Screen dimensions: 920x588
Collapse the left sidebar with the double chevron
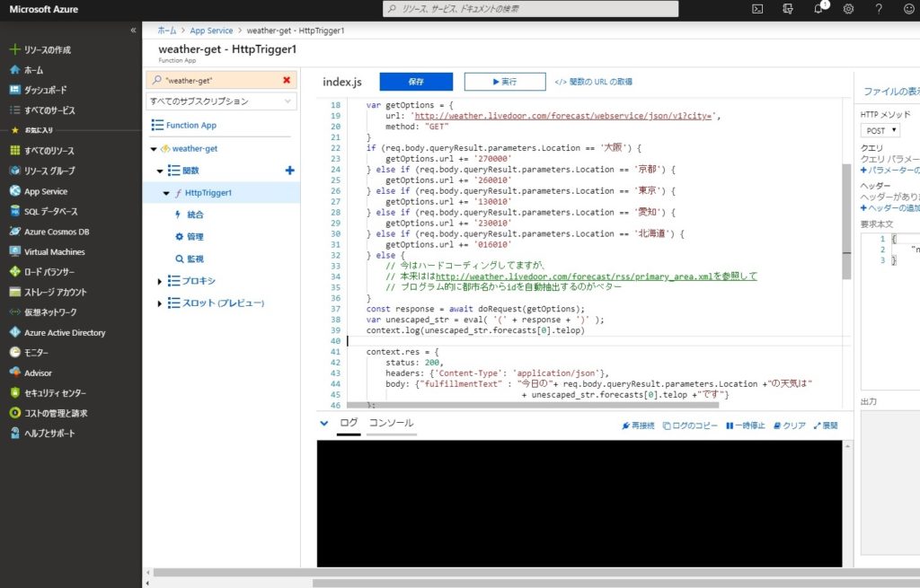(x=133, y=30)
